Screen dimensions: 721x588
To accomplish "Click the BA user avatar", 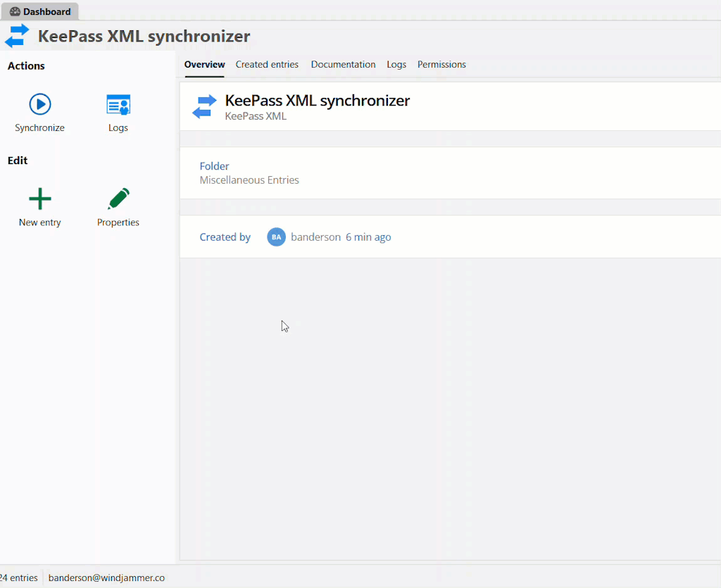I will (x=276, y=237).
